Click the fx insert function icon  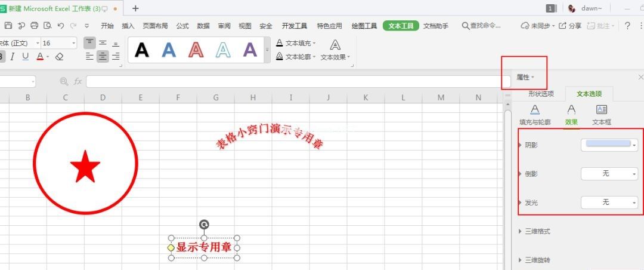(x=78, y=81)
